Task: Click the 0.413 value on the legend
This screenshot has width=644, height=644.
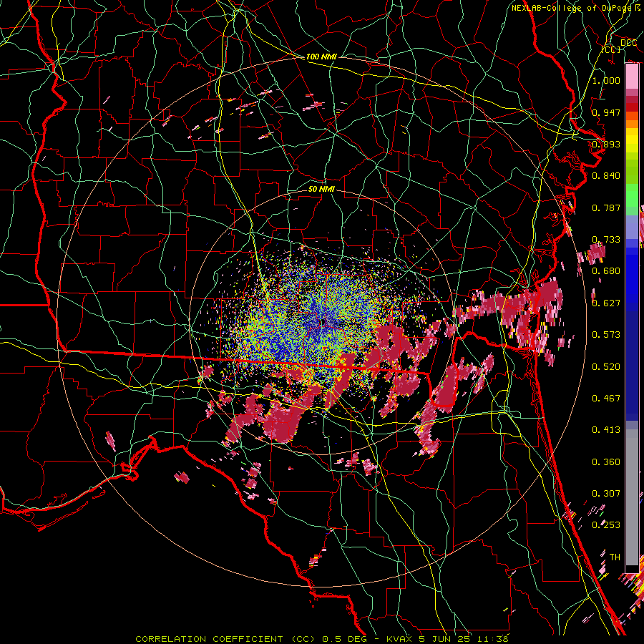Action: (x=606, y=430)
